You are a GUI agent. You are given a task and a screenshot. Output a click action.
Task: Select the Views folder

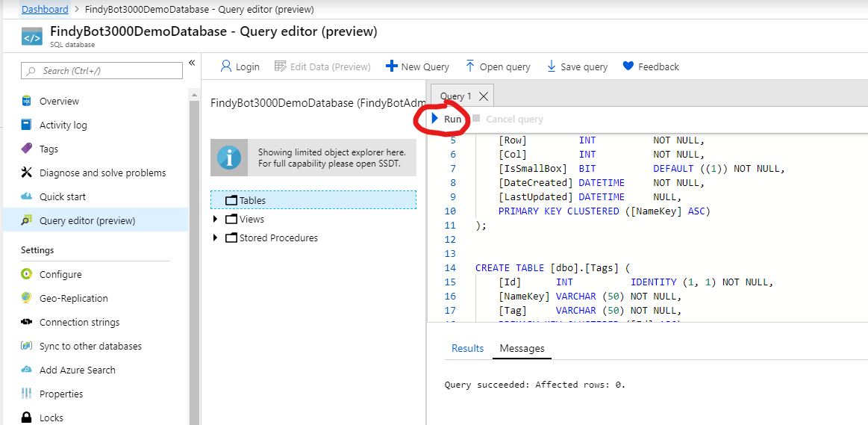(245, 219)
